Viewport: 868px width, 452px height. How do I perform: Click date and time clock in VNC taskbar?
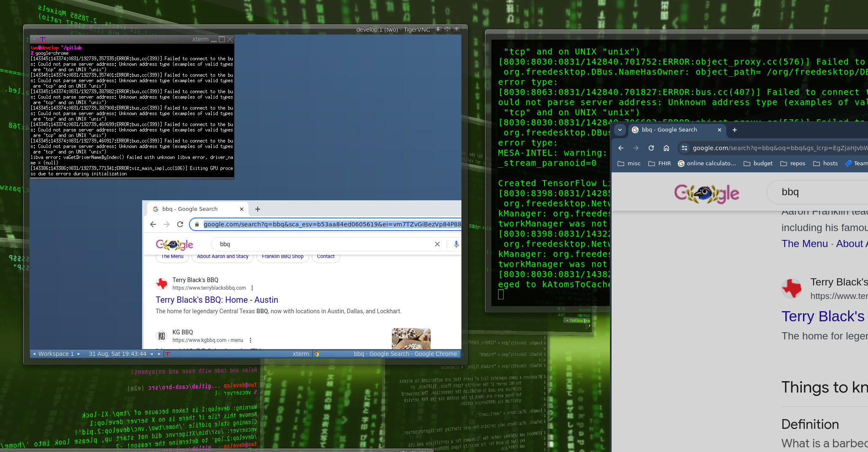point(118,354)
